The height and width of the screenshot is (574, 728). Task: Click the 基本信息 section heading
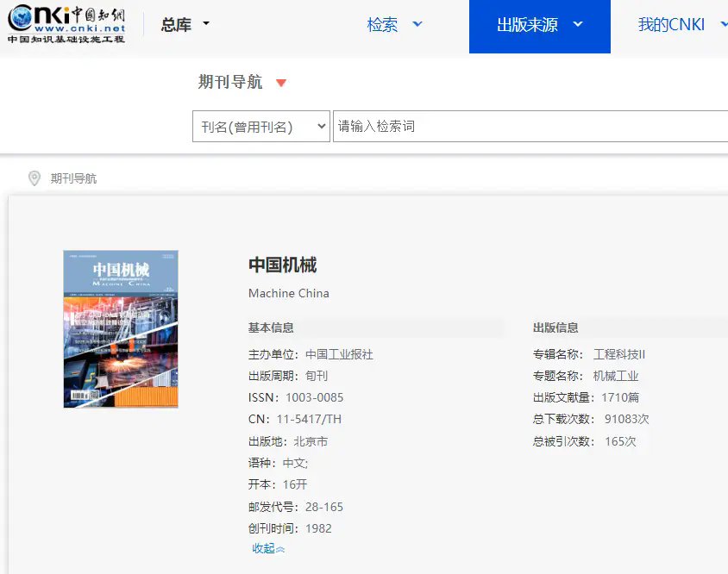tap(271, 328)
